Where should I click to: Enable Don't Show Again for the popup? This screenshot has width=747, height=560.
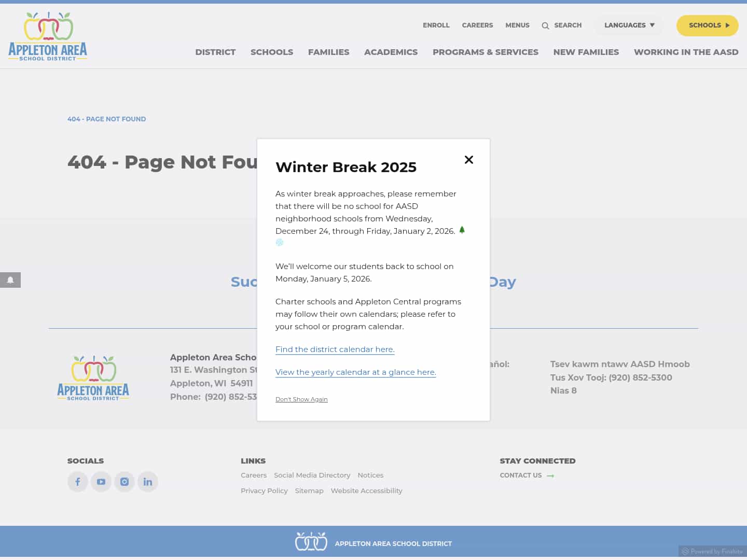point(301,399)
